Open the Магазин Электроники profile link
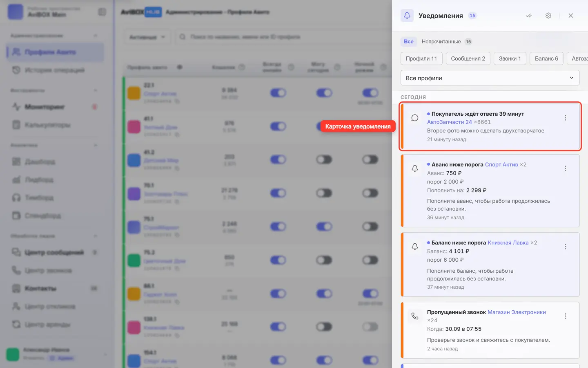 (x=517, y=312)
